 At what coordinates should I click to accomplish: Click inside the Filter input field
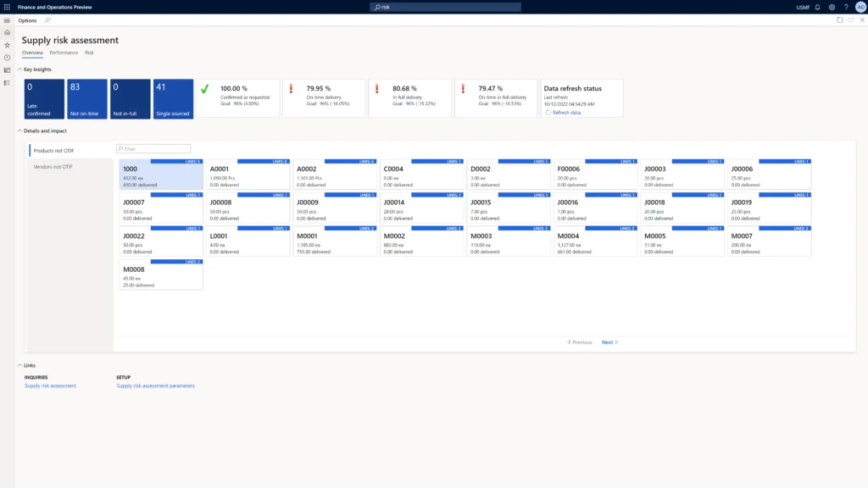tap(153, 147)
